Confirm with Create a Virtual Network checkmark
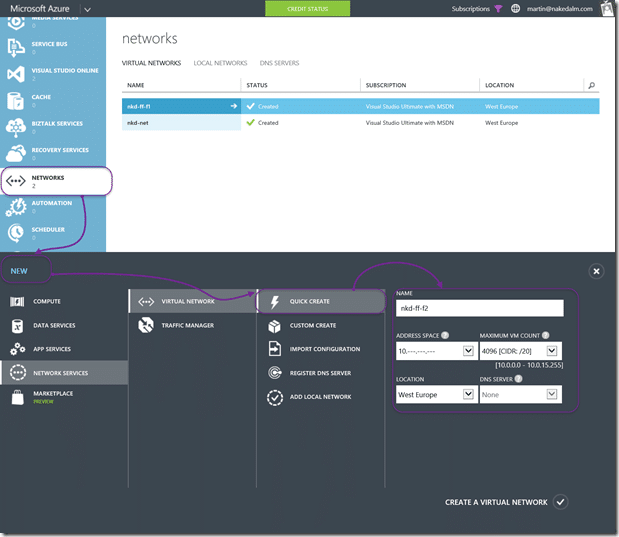Viewport: 619px width, 537px height. click(560, 502)
